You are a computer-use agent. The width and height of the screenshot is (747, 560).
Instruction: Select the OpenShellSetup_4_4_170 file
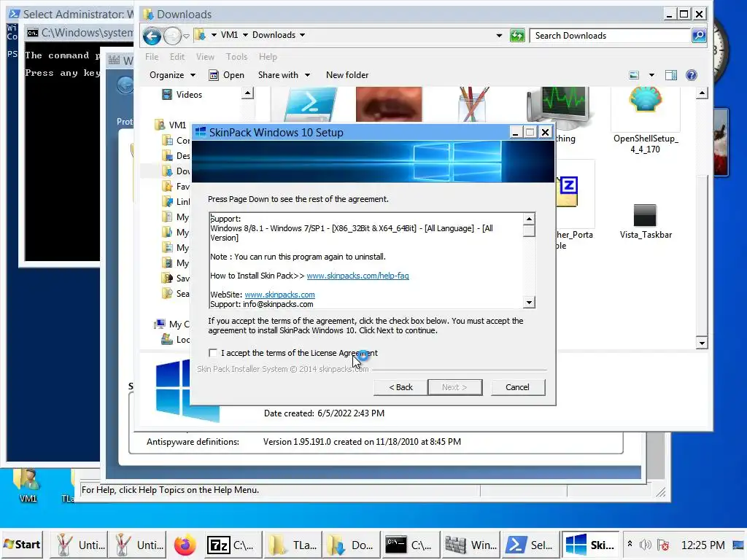646,122
